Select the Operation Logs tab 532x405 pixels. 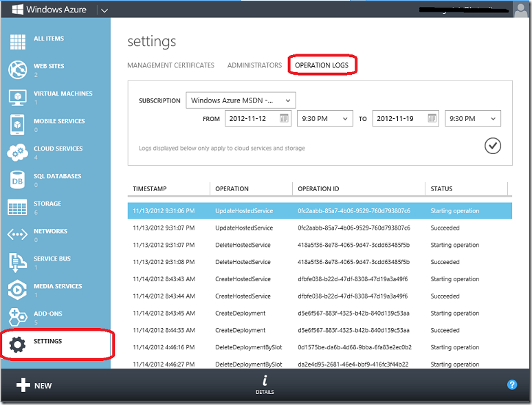coord(322,65)
